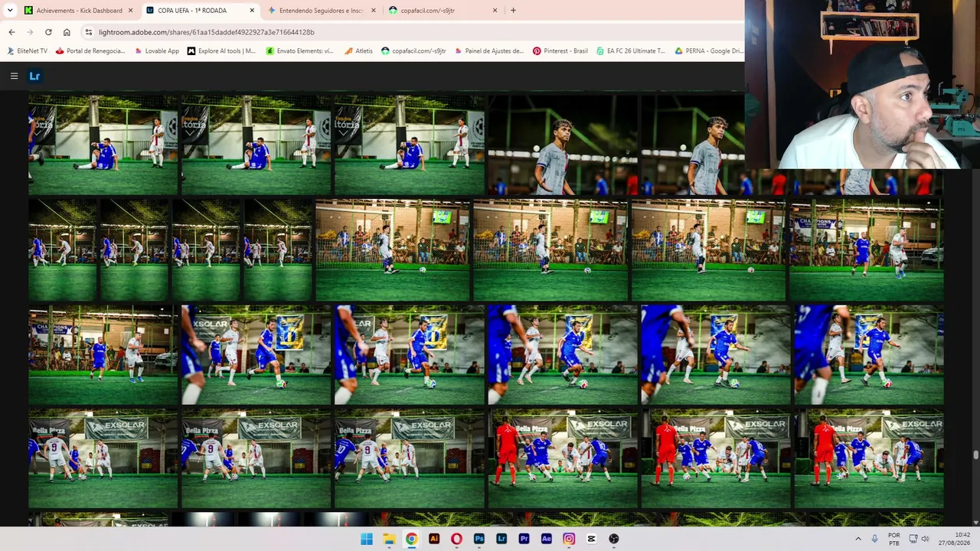Open the Windows Start menu
The height and width of the screenshot is (551, 980).
pyautogui.click(x=367, y=539)
